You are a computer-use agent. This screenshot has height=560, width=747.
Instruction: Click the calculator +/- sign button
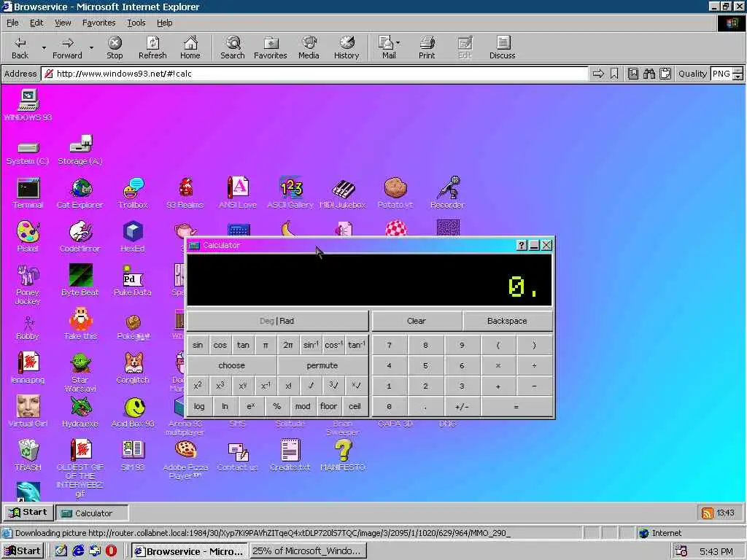tap(462, 407)
